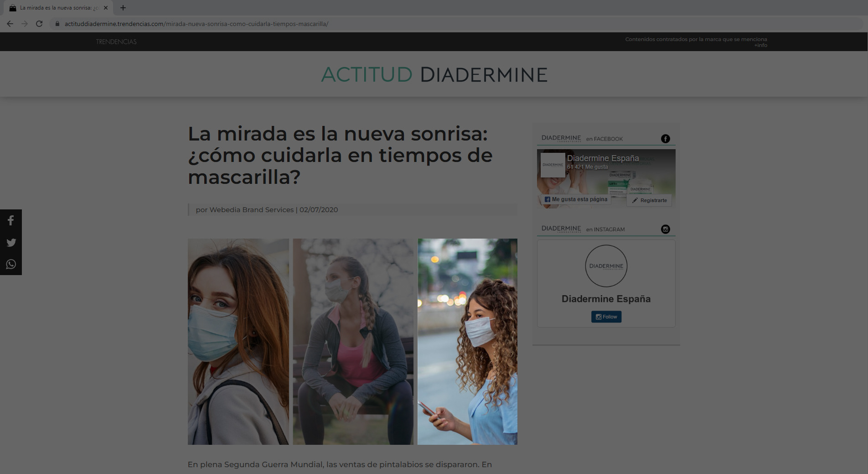
Task: Click ACTITUD DIADERMINE site logo
Action: point(434,75)
